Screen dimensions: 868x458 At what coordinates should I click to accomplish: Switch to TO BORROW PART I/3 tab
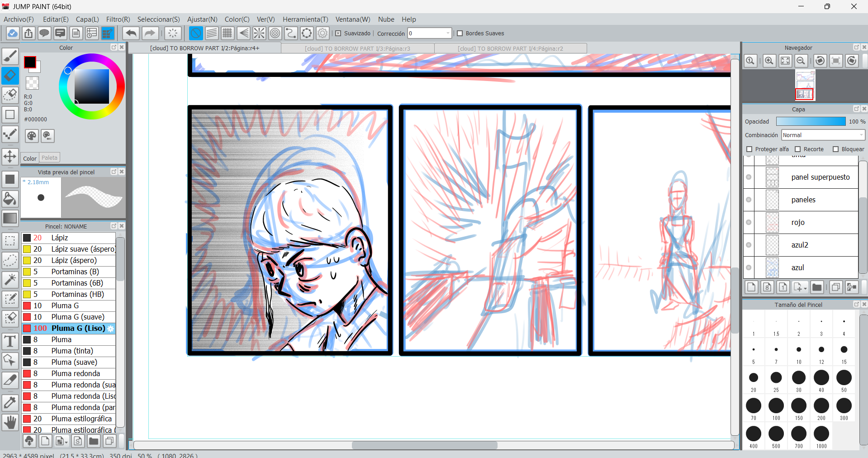[357, 48]
